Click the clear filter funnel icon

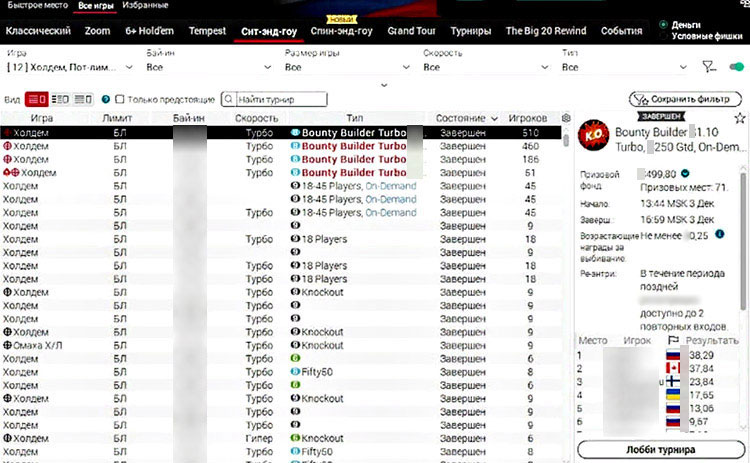tap(709, 67)
